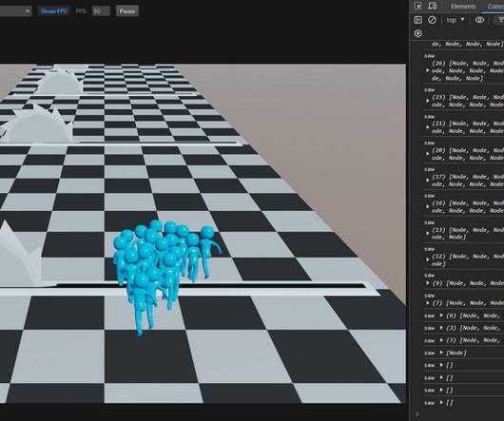Click the FPS input field showing 60
This screenshot has height=421, width=504.
tap(101, 10)
